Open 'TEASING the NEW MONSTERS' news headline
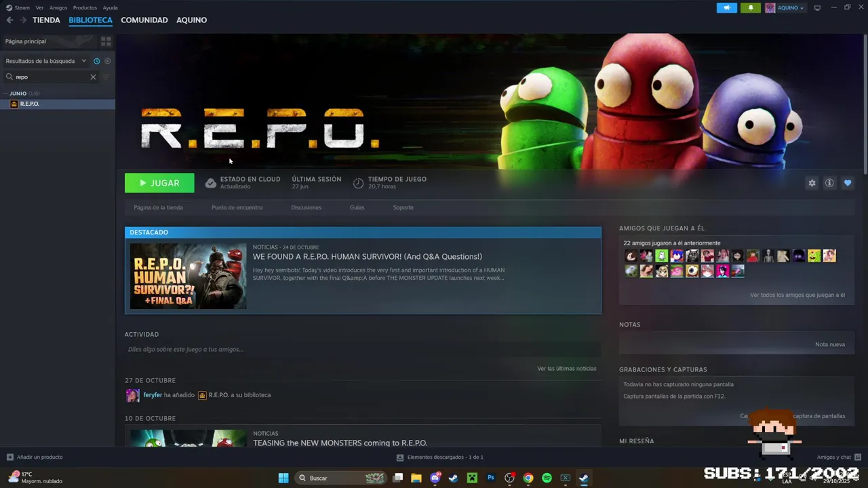868x488 pixels. [340, 443]
